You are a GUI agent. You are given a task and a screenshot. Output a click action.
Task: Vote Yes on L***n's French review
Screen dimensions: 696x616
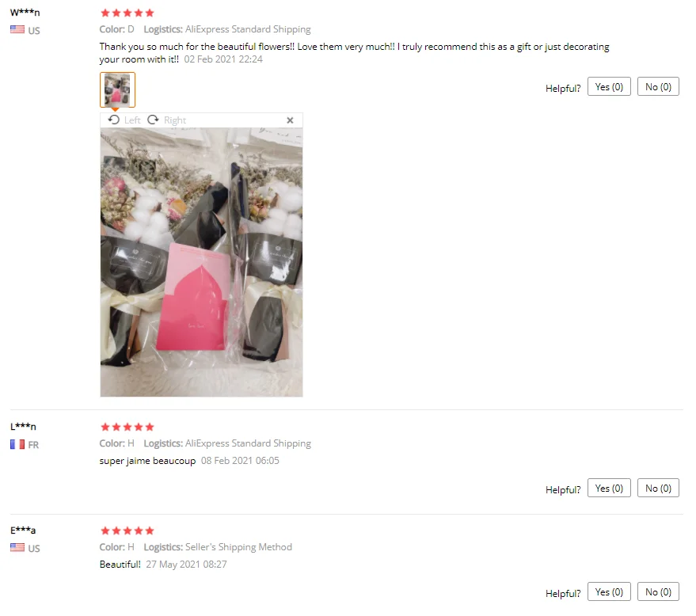pos(609,488)
